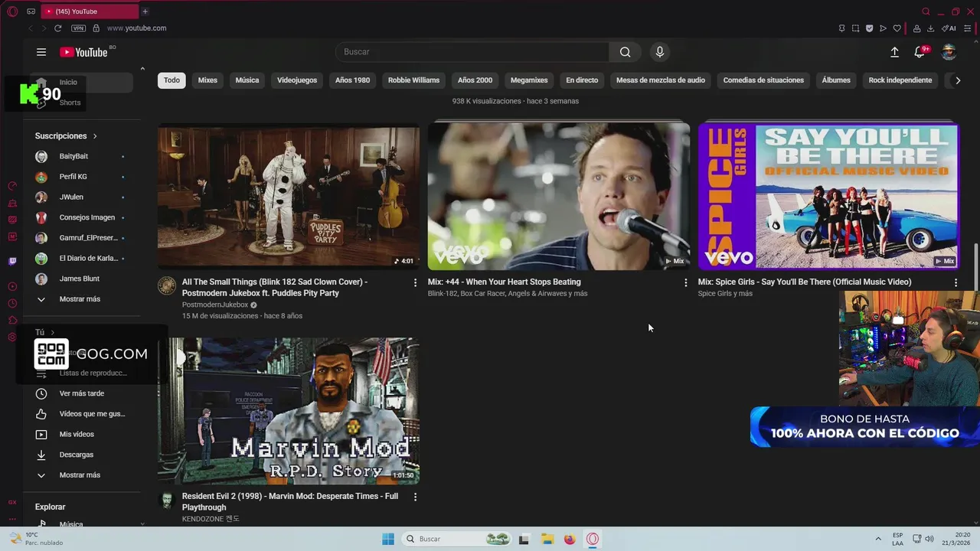Viewport: 980px width, 551px height.
Task: Open options for the +44 mix
Action: (x=685, y=282)
